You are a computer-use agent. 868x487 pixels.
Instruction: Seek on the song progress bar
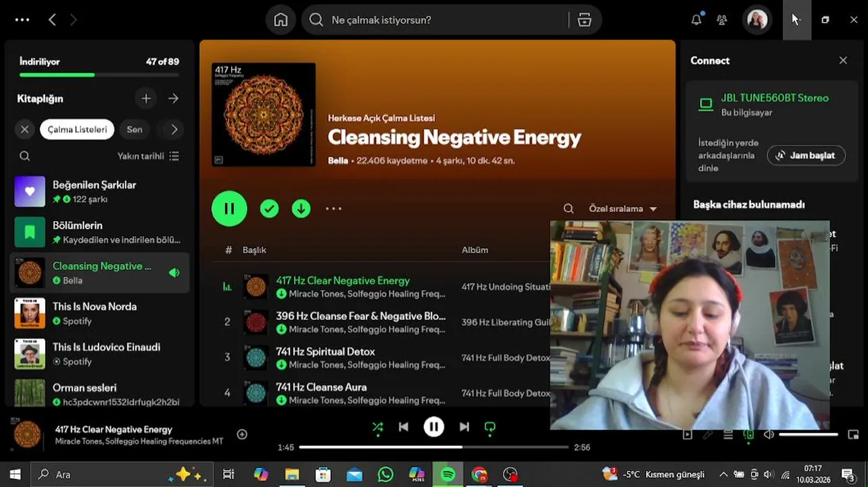tap(433, 447)
